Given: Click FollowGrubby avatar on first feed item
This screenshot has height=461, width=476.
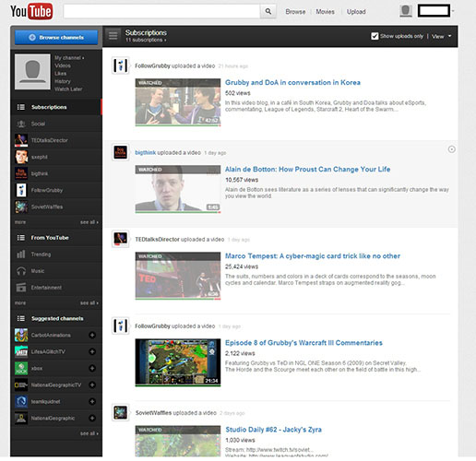Looking at the screenshot, I should tap(120, 65).
